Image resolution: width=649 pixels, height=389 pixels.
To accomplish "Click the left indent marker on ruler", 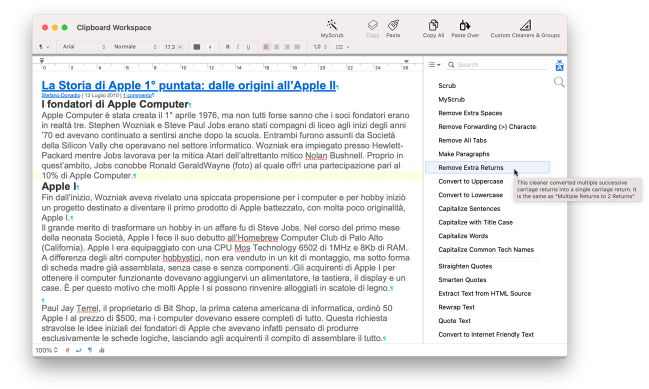I will point(42,61).
